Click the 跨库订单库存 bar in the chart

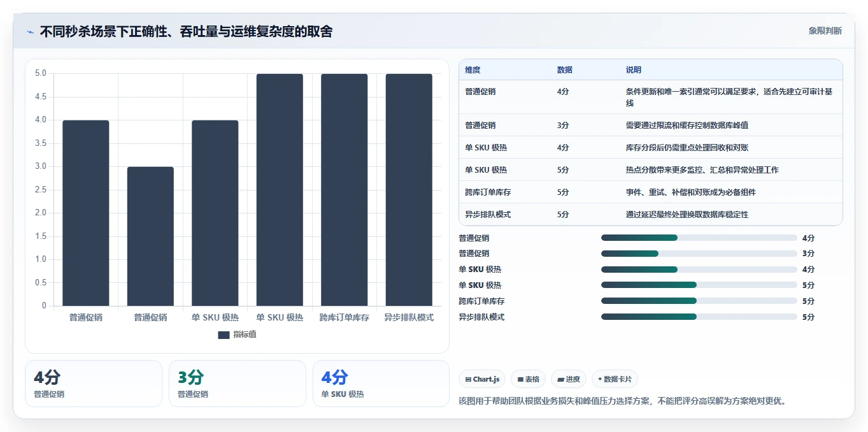pyautogui.click(x=345, y=190)
